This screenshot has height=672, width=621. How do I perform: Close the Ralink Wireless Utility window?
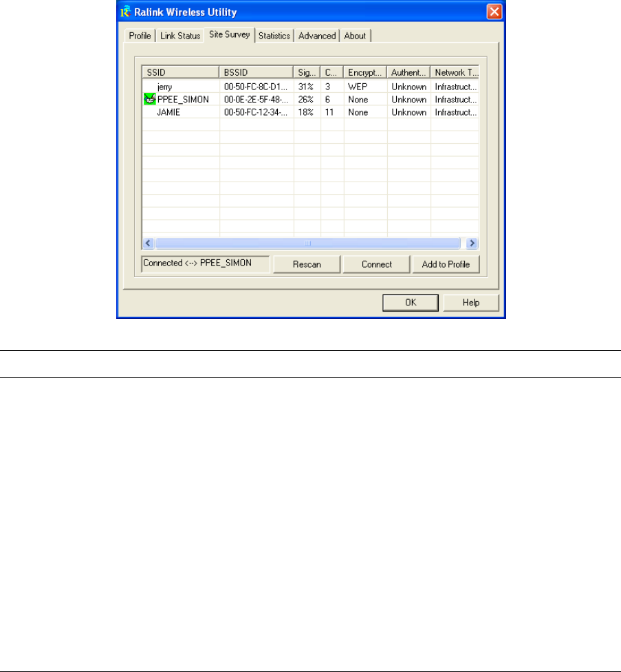[x=494, y=12]
